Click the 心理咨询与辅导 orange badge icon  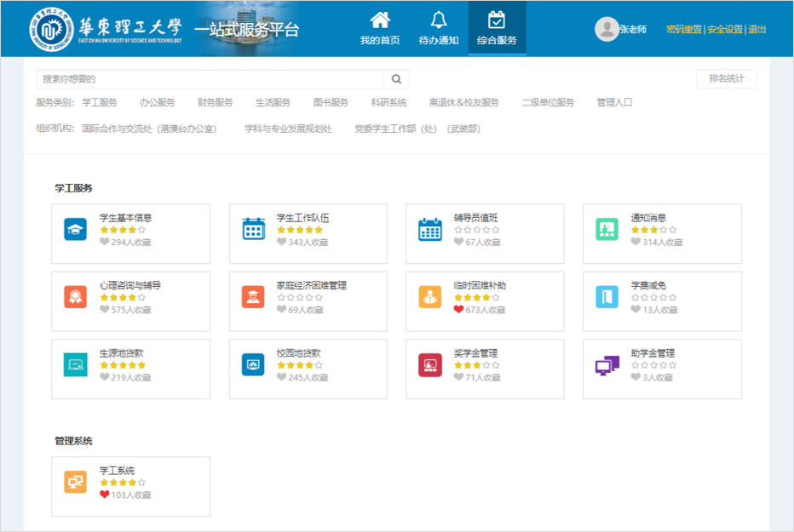[76, 297]
